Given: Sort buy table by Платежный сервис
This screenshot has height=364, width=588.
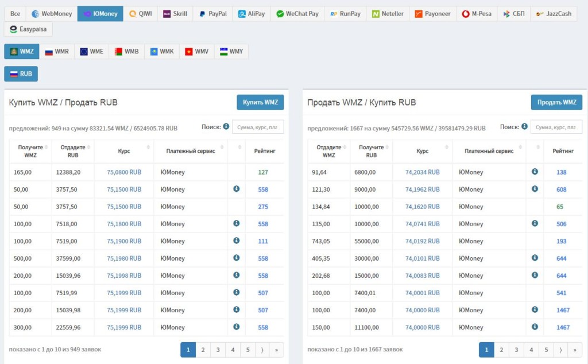Looking at the screenshot, I should 191,151.
